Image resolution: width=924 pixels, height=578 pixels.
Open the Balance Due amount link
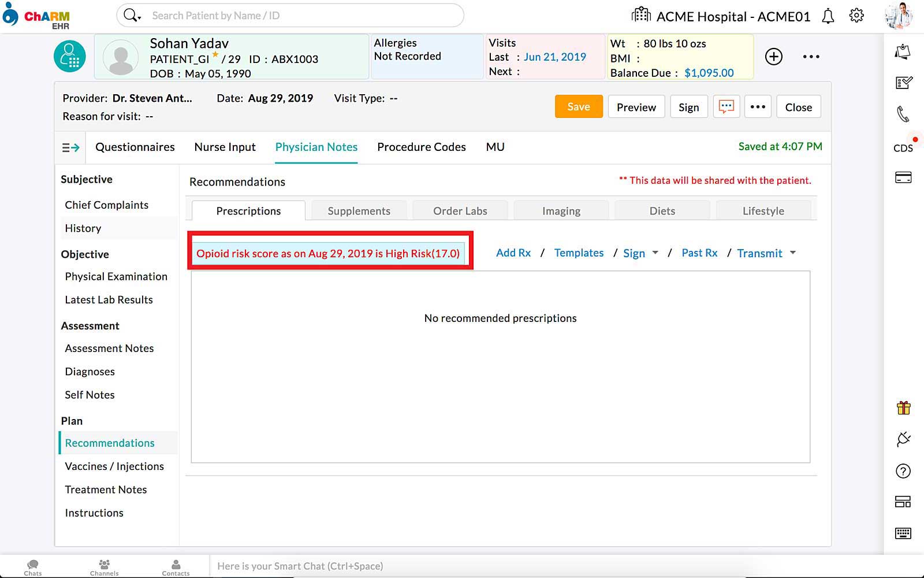pyautogui.click(x=709, y=73)
